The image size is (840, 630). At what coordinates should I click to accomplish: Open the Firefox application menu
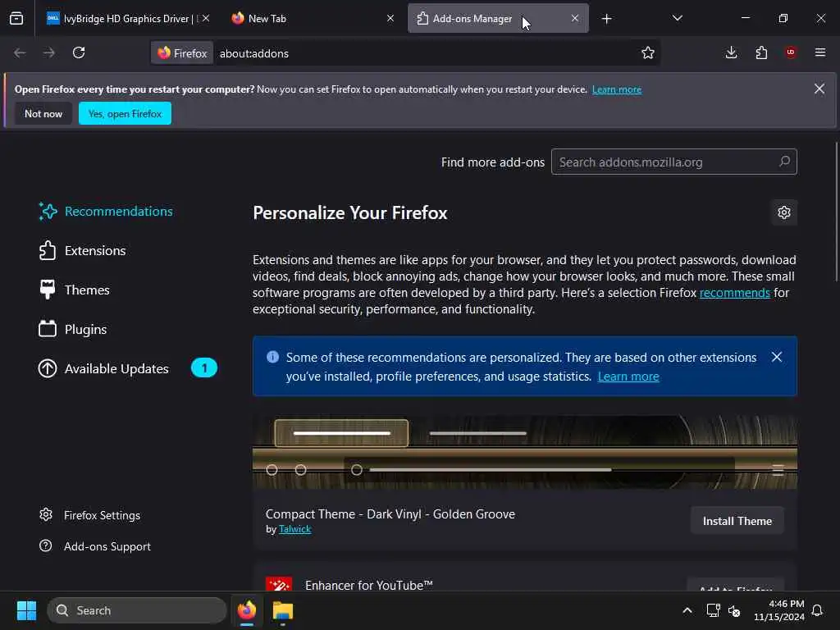pyautogui.click(x=820, y=52)
